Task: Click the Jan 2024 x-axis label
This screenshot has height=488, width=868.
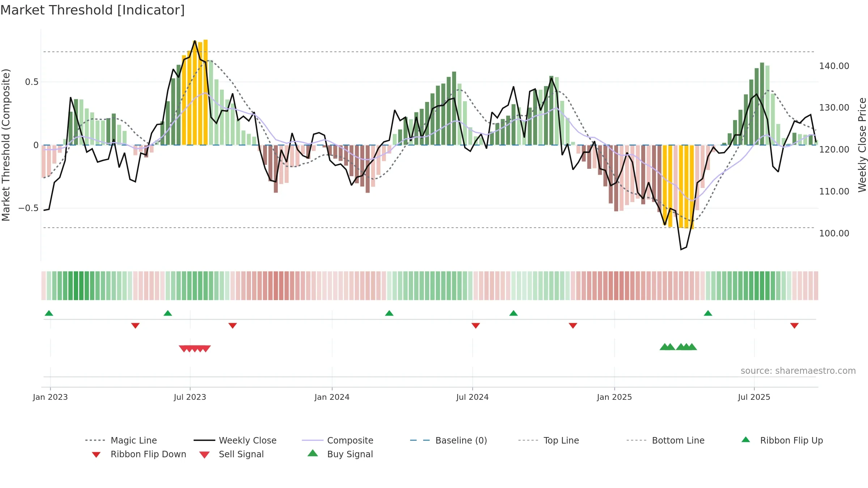Action: coord(332,397)
